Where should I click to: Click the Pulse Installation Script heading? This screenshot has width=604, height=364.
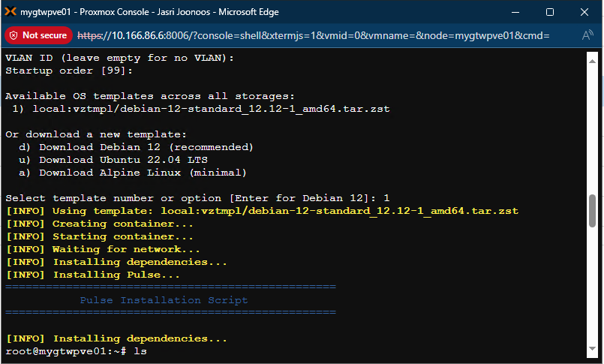pos(164,300)
